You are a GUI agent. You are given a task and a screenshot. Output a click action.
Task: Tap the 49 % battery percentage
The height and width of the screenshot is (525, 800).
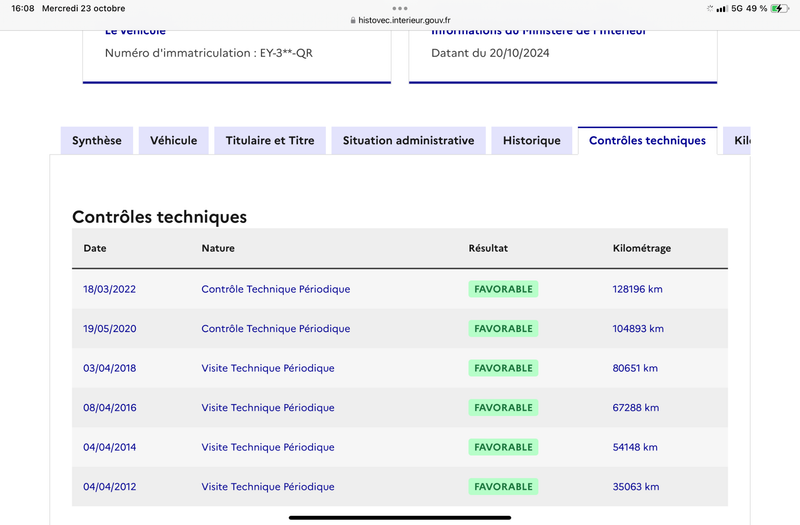pos(756,8)
